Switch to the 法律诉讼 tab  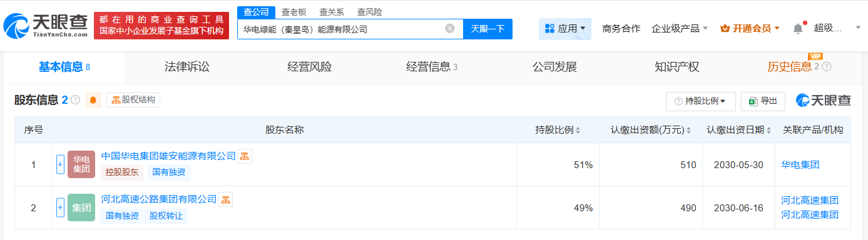click(186, 67)
